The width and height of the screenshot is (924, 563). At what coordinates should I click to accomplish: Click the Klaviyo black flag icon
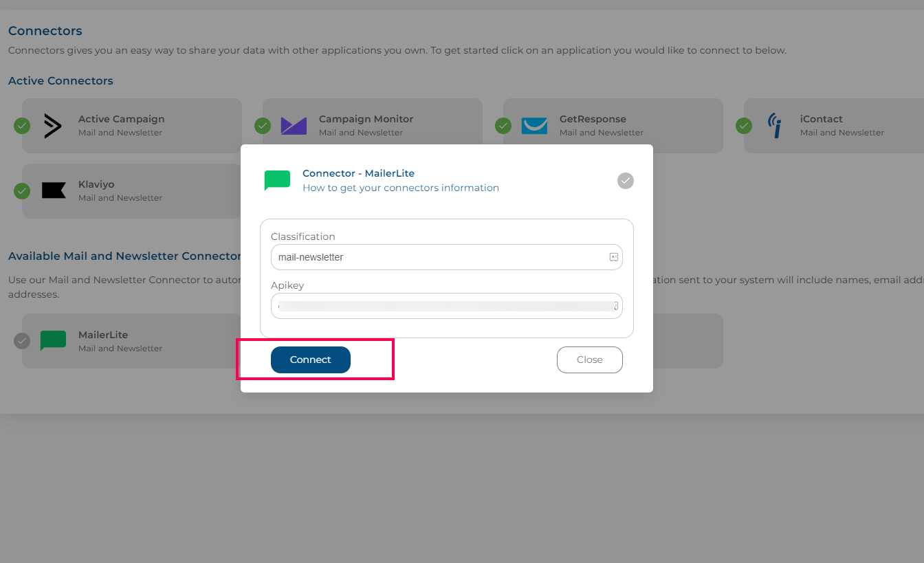point(54,190)
